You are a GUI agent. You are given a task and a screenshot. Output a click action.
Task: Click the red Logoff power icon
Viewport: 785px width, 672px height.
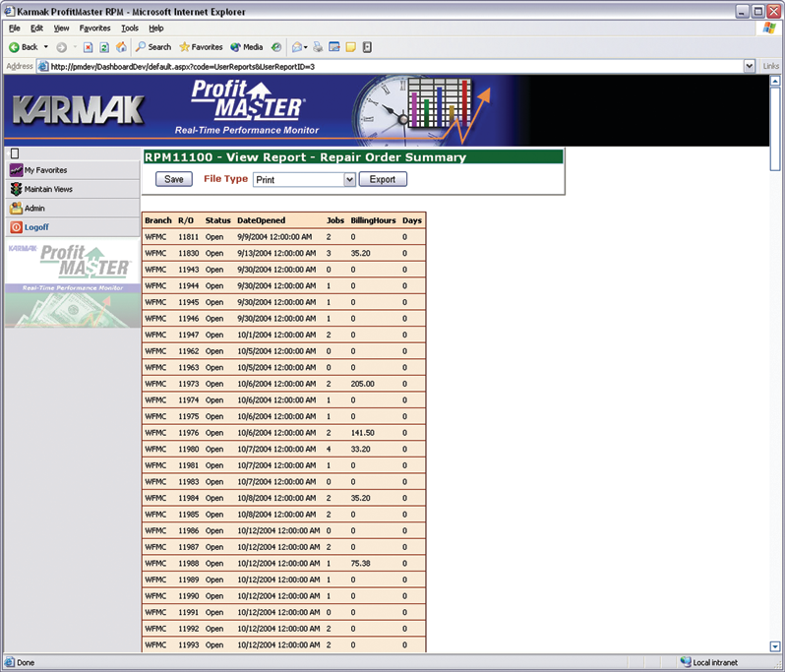tap(16, 227)
